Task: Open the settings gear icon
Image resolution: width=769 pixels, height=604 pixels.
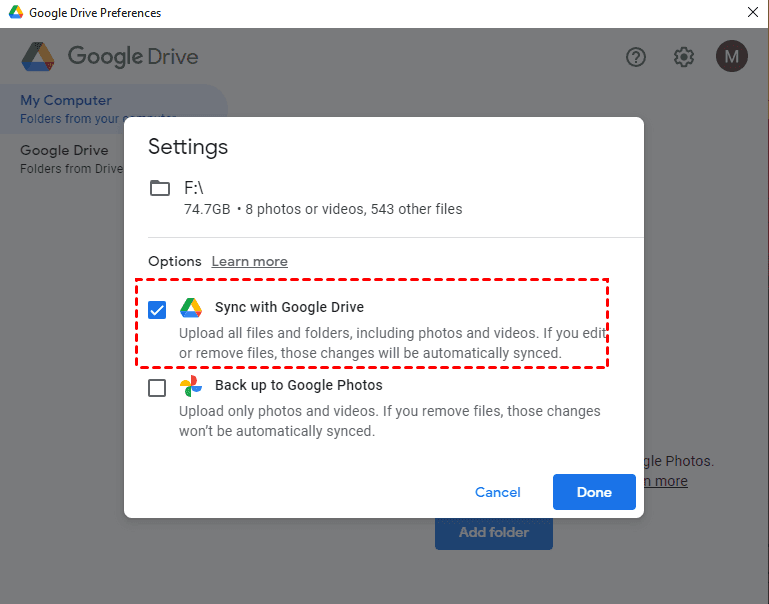Action: [x=684, y=57]
